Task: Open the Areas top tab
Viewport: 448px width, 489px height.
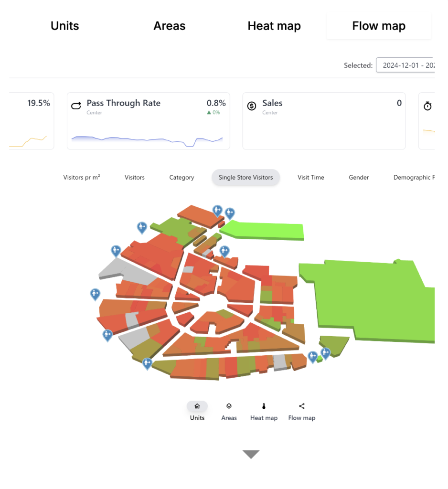Action: 170,26
